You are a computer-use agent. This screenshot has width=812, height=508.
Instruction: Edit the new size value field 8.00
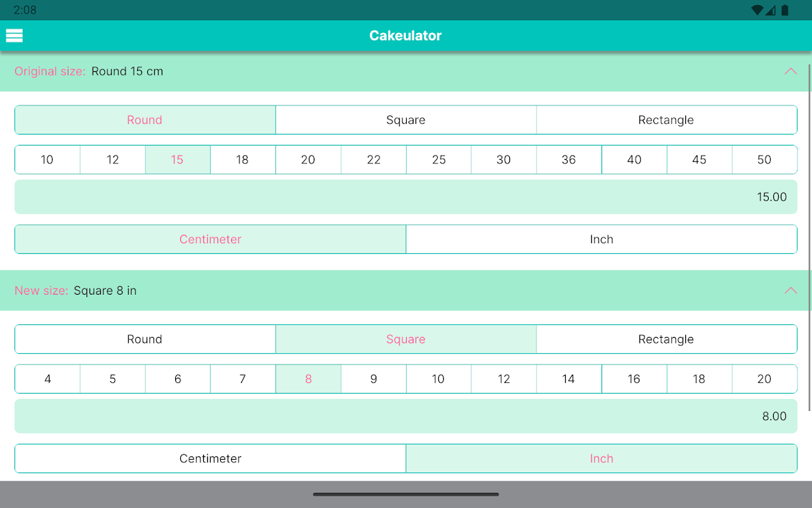tap(406, 416)
